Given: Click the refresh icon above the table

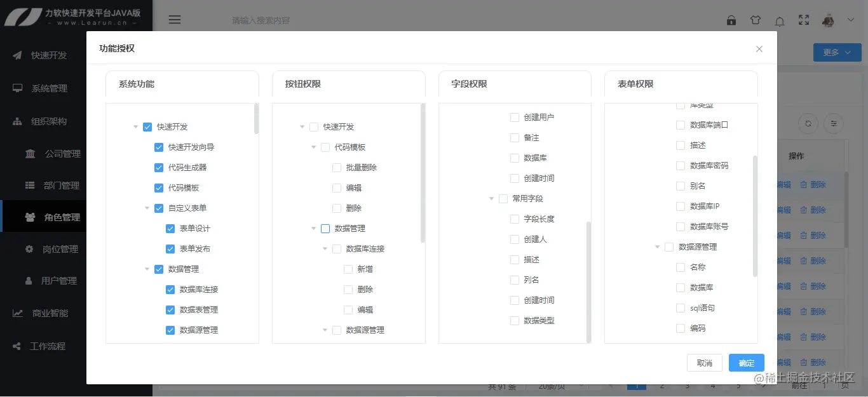Looking at the screenshot, I should [x=808, y=123].
